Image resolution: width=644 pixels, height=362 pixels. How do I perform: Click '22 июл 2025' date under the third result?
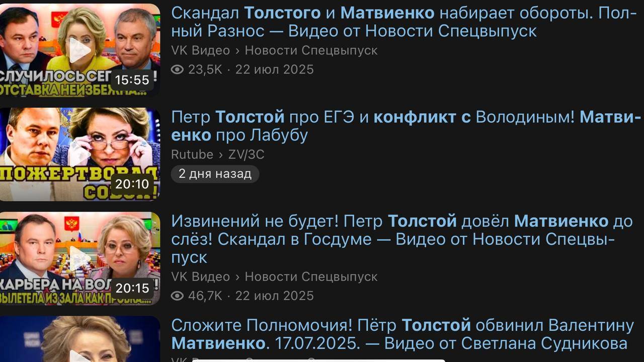pyautogui.click(x=274, y=296)
